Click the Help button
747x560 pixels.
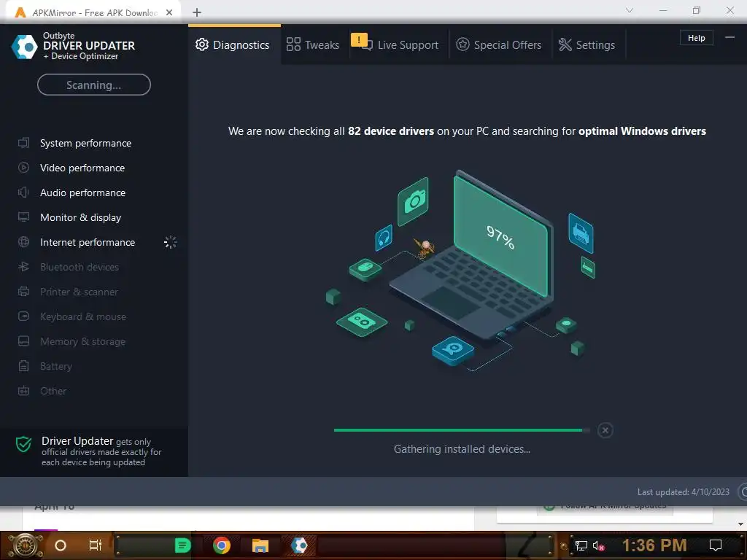point(696,38)
